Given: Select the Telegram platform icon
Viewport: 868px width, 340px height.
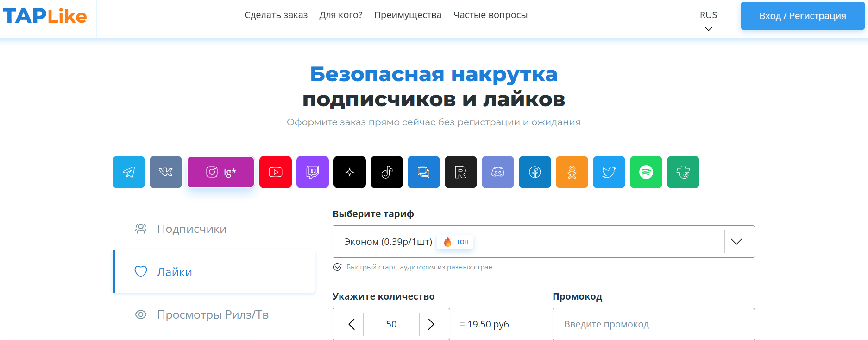Looking at the screenshot, I should click(129, 172).
